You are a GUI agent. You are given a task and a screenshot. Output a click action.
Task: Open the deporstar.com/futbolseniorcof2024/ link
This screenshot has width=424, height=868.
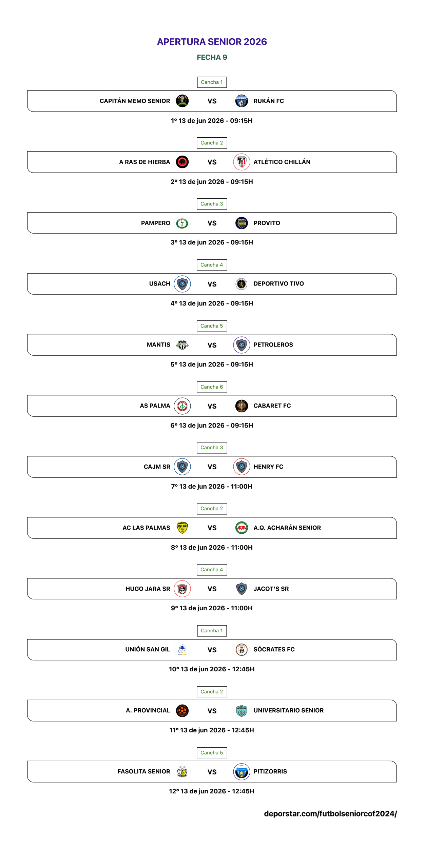(330, 814)
